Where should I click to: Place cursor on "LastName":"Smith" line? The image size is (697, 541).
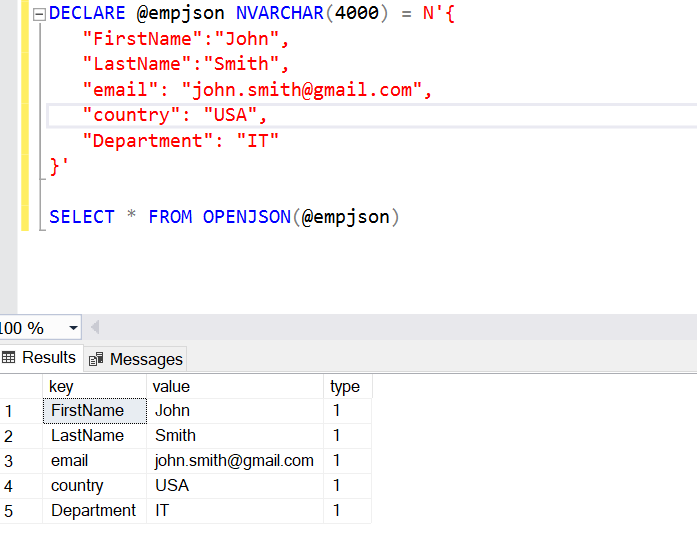point(186,64)
